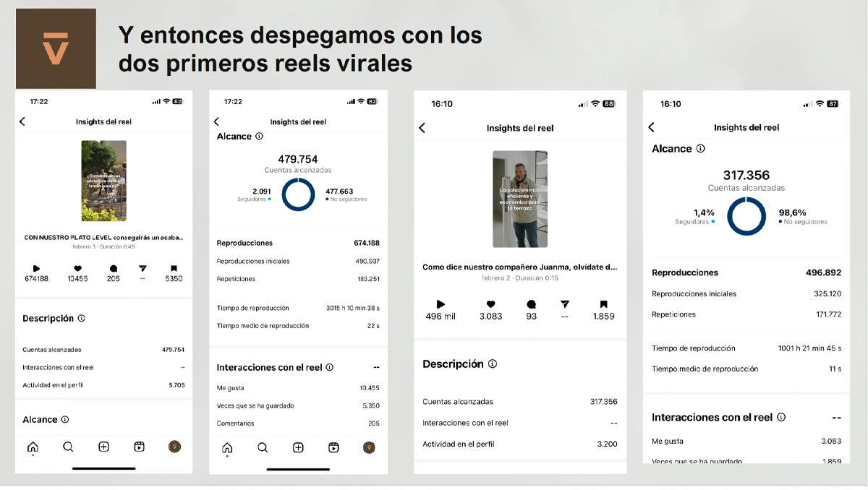Open the create post tab below Alcance heading
The image size is (868, 490).
103,447
